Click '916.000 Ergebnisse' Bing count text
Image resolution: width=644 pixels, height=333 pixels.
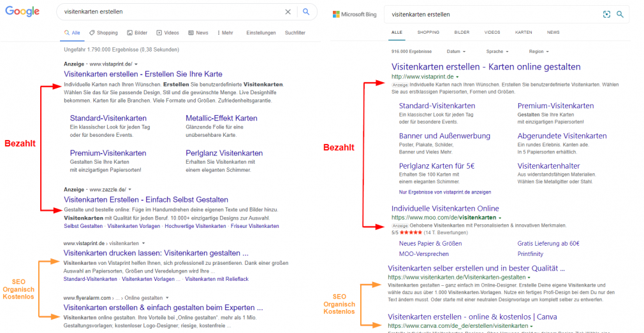click(411, 52)
